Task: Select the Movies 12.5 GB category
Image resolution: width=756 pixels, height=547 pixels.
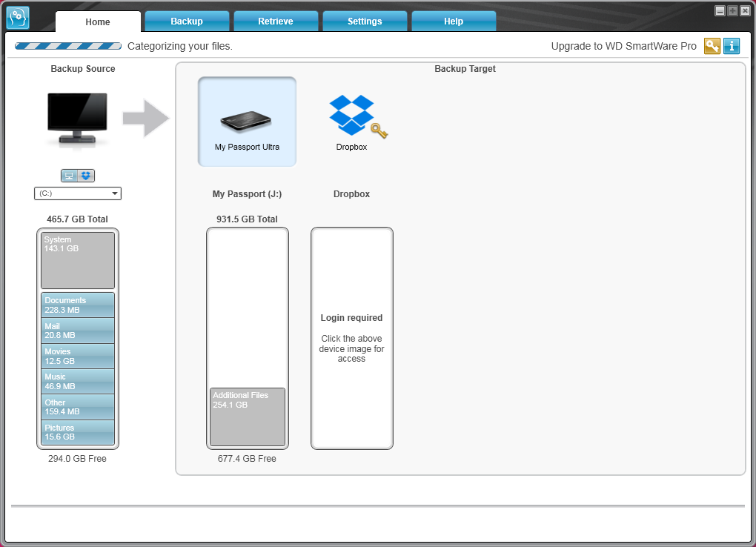Action: tap(78, 356)
